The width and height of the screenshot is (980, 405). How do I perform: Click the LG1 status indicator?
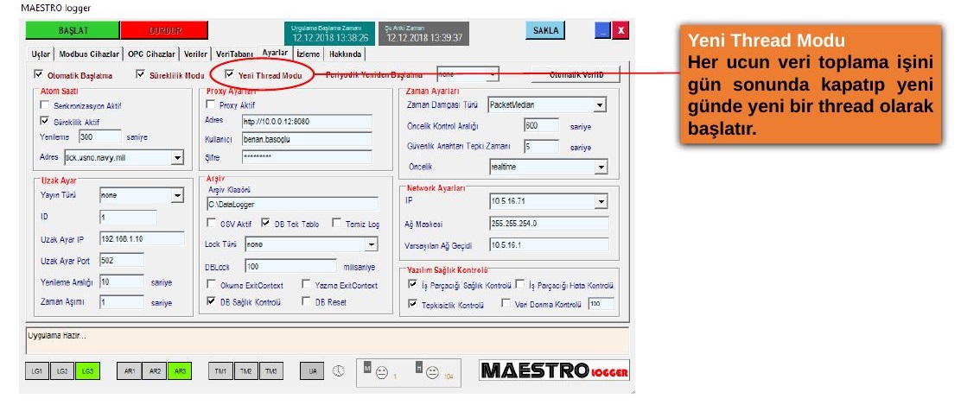[x=37, y=371]
